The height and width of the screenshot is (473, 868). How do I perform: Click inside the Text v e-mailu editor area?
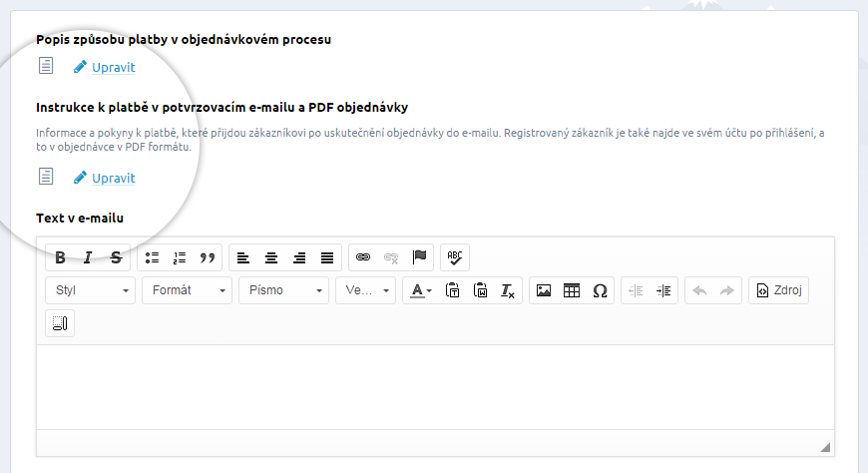coord(435,387)
